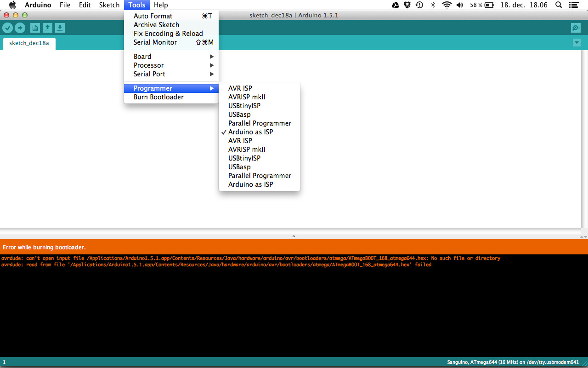Screen dimensions: 588x368
Task: Select first Parallel Programmer entry
Action: 260,123
